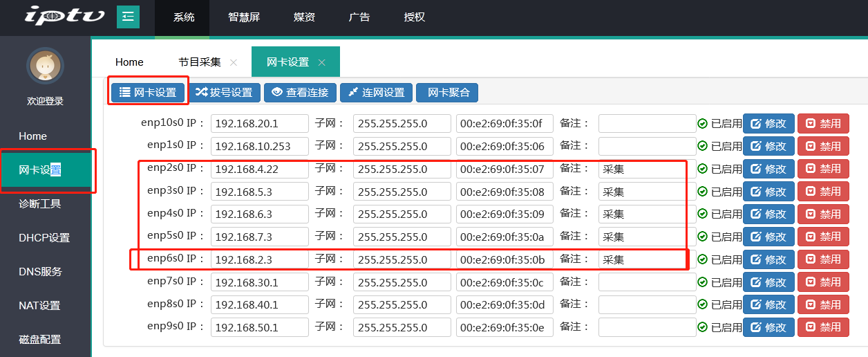Open DHCP设置 in the sidebar
Screen dimensions: 868x357
44,238
